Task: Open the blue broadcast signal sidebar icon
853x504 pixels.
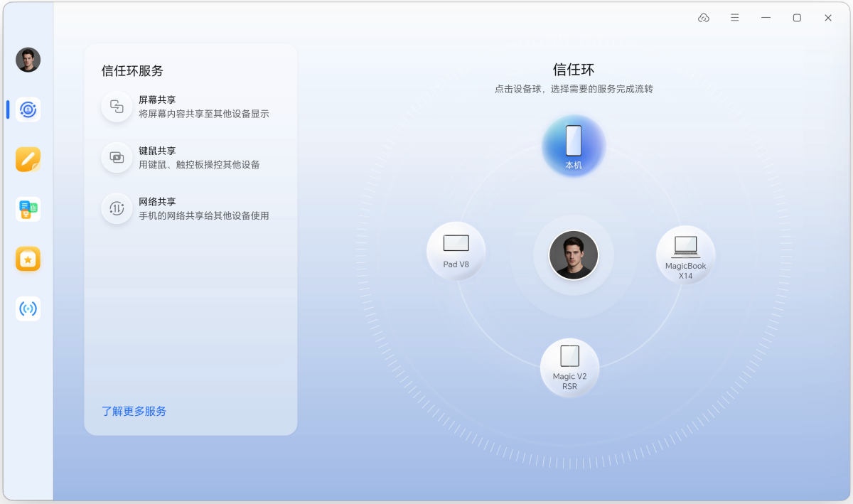Action: coord(28,309)
